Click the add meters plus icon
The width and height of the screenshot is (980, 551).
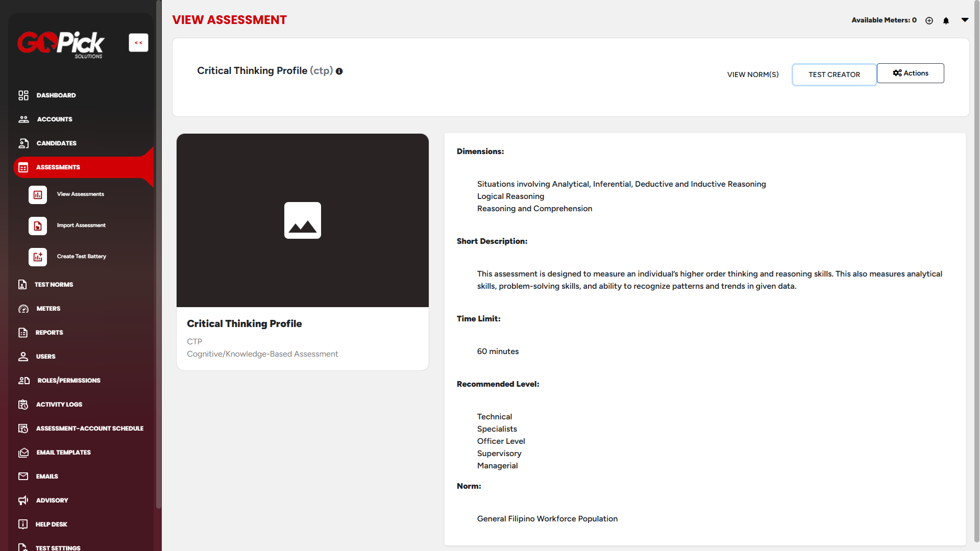coord(929,21)
